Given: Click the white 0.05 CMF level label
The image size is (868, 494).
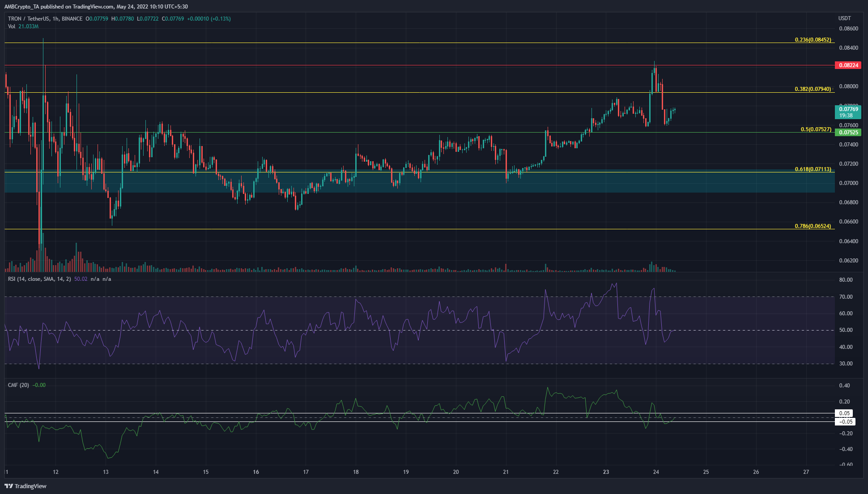Looking at the screenshot, I should 844,413.
